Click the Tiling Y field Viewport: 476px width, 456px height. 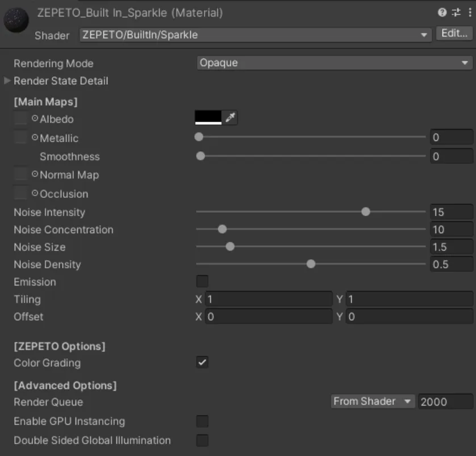click(x=409, y=299)
